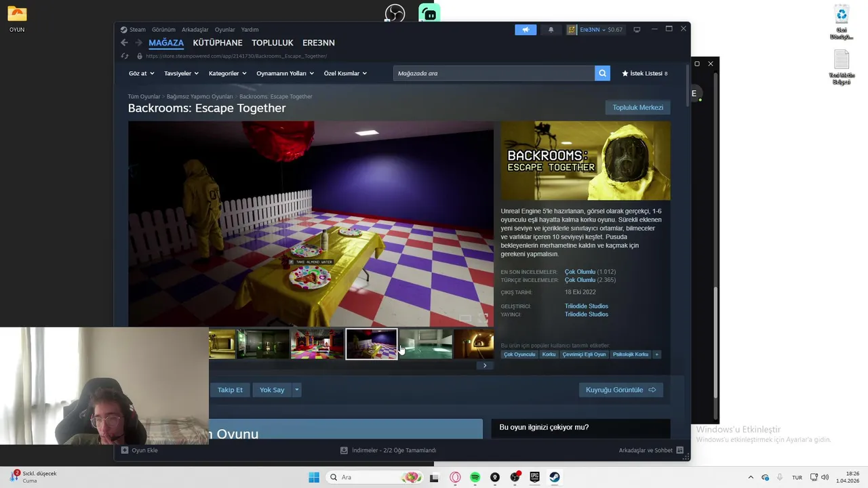This screenshot has width=868, height=488.
Task: Click the TUR keyboard language indicator
Action: pyautogui.click(x=797, y=477)
